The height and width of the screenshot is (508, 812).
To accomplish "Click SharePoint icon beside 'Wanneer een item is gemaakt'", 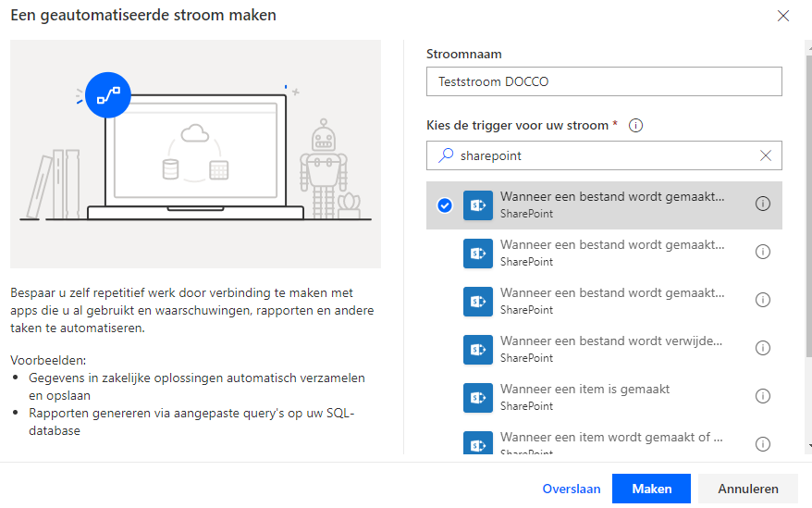I will (477, 398).
